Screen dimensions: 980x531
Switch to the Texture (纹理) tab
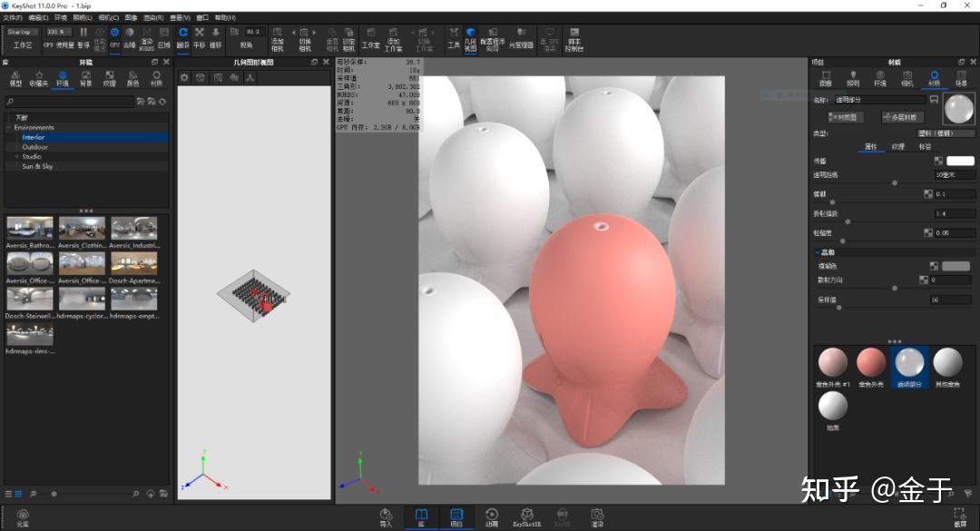click(x=897, y=146)
